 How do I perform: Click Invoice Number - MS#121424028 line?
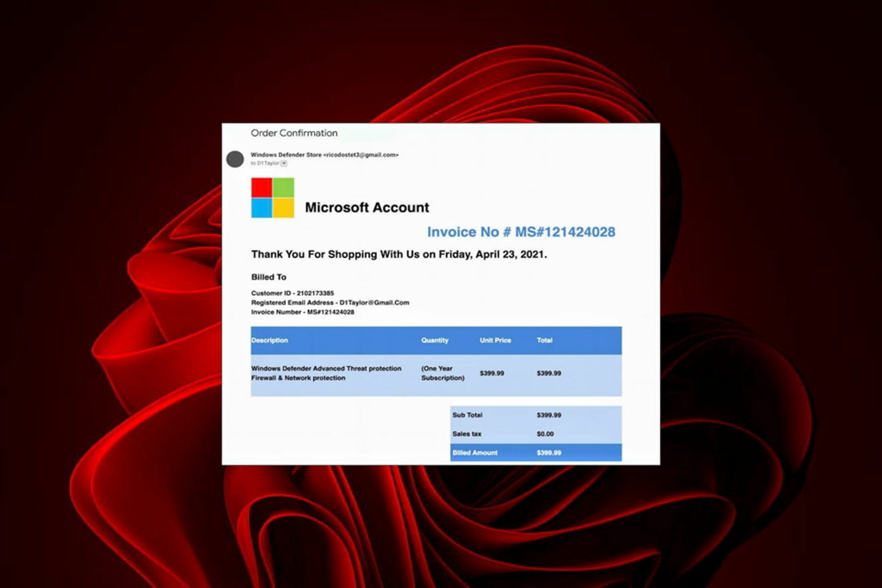[302, 312]
